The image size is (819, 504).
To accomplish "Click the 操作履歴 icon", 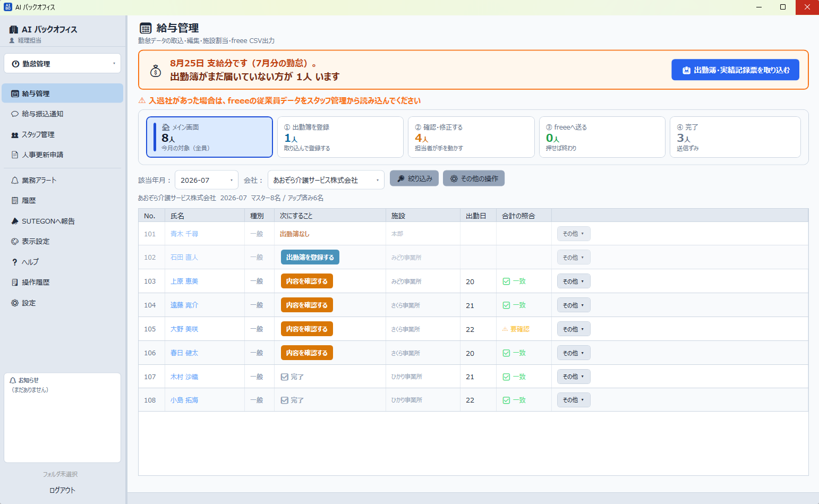I will (x=15, y=283).
